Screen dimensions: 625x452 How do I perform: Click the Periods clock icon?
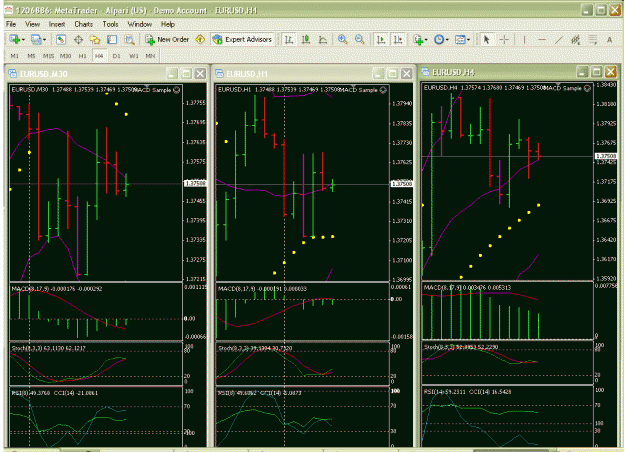pos(439,39)
